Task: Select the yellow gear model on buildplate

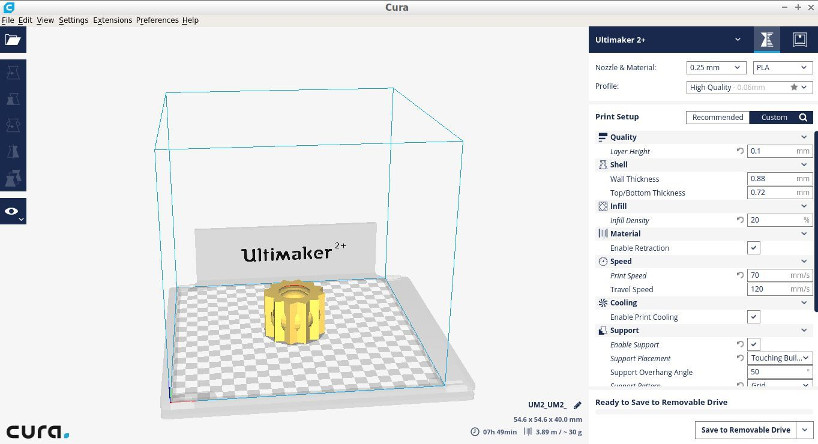Action: (295, 311)
